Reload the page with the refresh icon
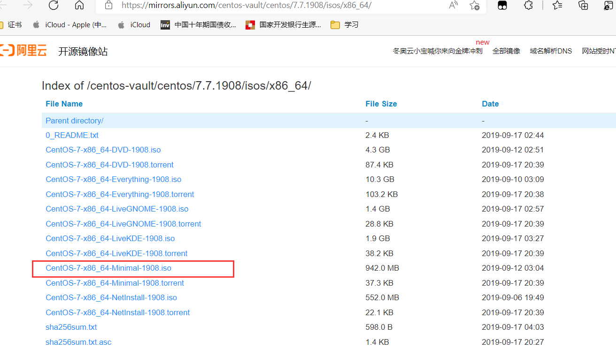Viewport: 616px width, 364px height. (x=54, y=5)
